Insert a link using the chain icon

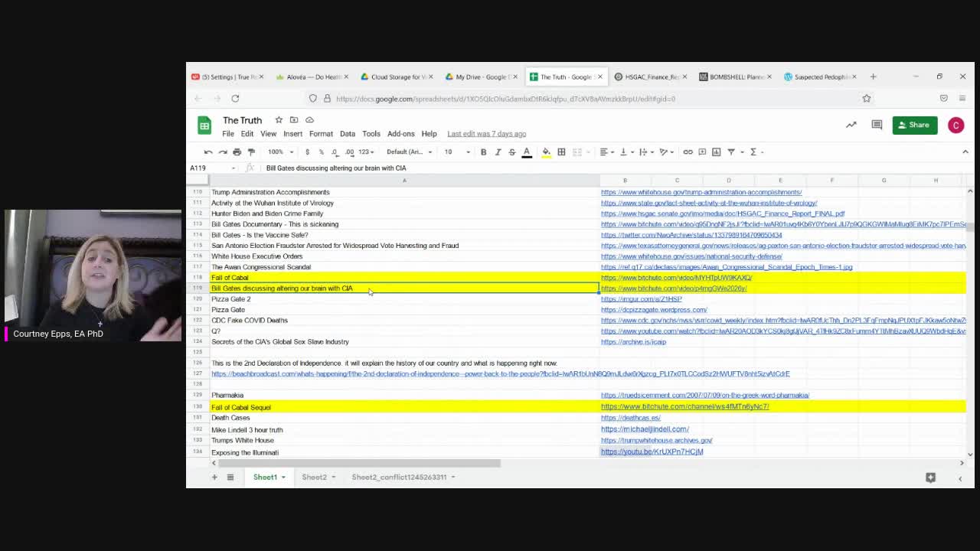click(688, 152)
